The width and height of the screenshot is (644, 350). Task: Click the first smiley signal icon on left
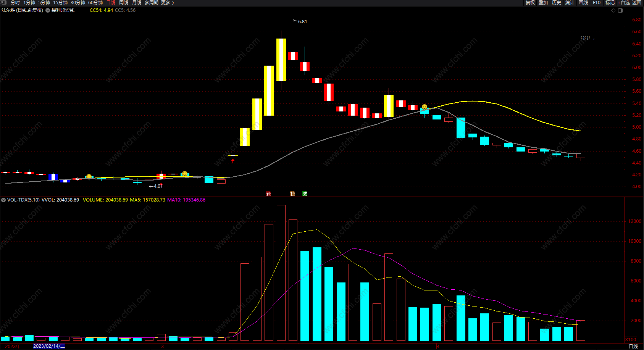click(x=89, y=177)
